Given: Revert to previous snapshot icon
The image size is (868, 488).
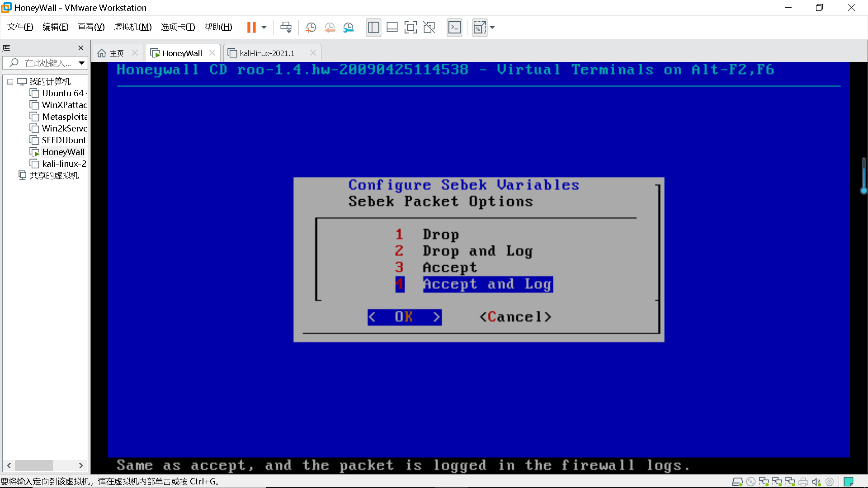Looking at the screenshot, I should pos(330,28).
